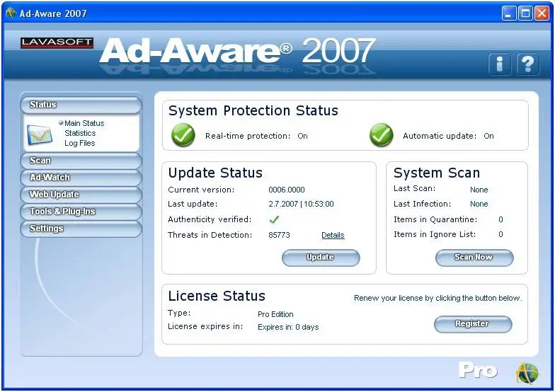Click the License Status heading

(x=217, y=296)
